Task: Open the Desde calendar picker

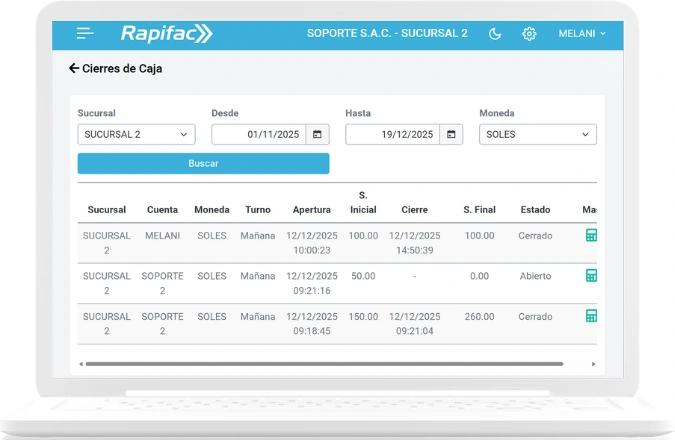Action: [317, 134]
